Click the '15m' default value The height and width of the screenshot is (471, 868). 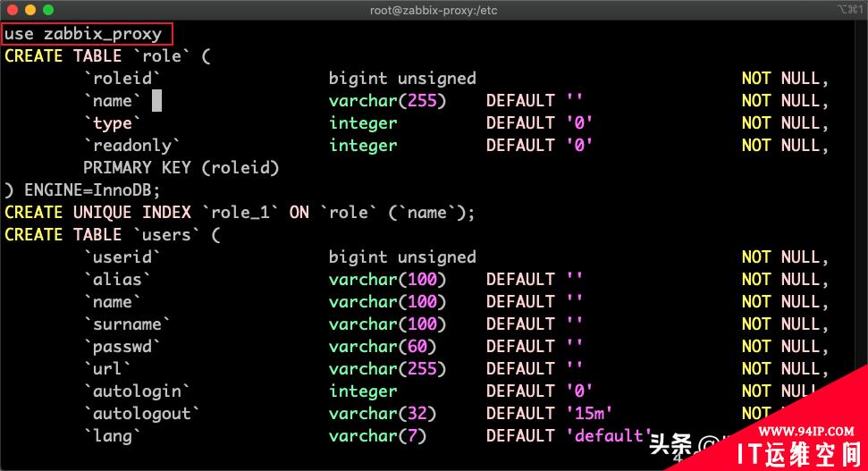(589, 413)
